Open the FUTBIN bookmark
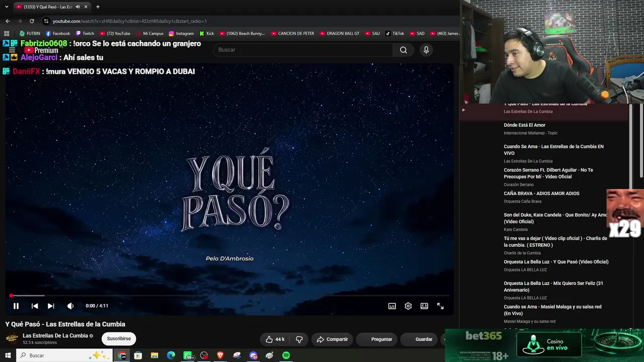 pyautogui.click(x=30, y=34)
